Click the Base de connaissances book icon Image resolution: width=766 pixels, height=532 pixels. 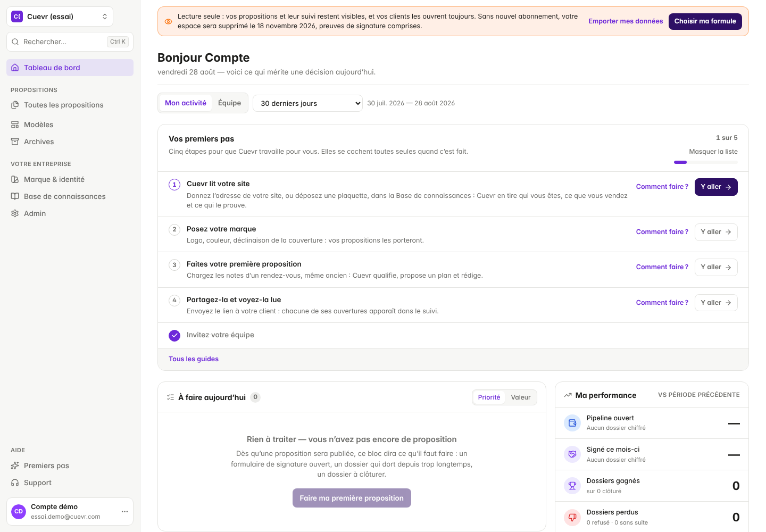coord(15,196)
